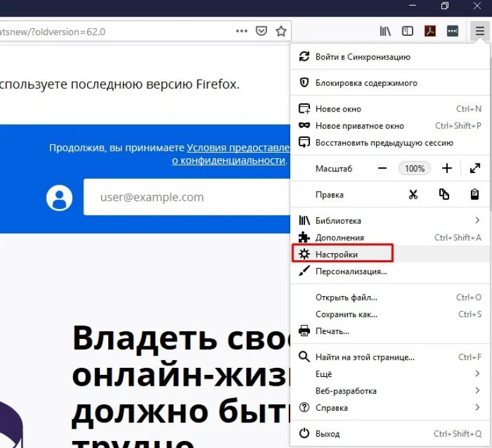This screenshot has height=448, width=492.
Task: Zoom out with the minus button
Action: [382, 169]
